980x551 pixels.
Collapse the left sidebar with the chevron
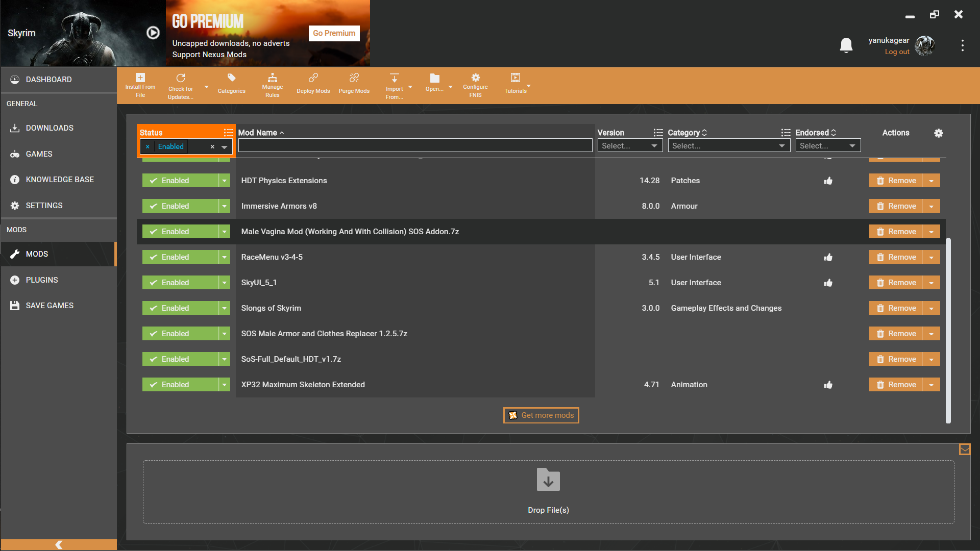pyautogui.click(x=59, y=545)
